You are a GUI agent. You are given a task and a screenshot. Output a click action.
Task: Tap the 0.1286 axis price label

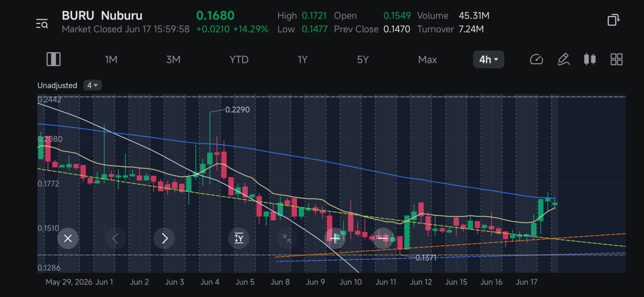(49, 268)
